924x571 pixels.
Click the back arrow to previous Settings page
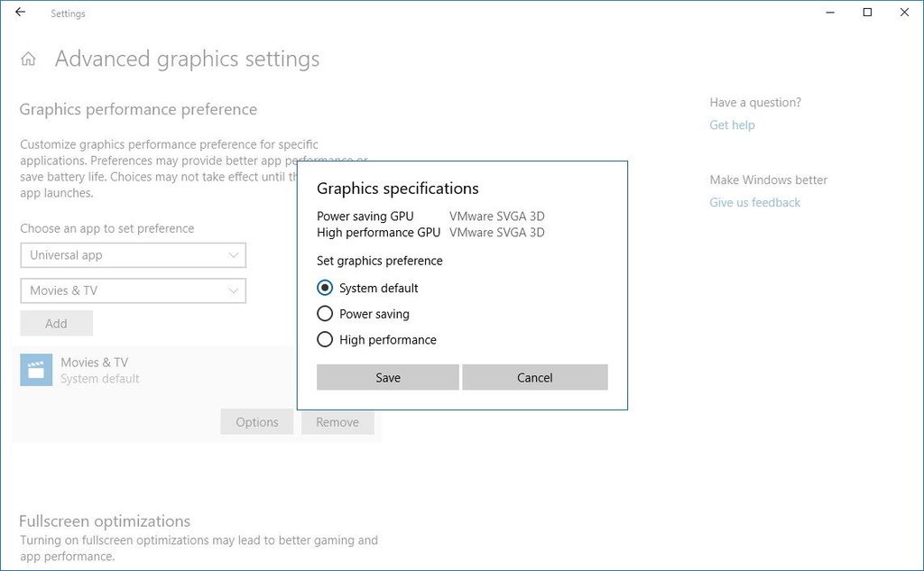coord(18,14)
